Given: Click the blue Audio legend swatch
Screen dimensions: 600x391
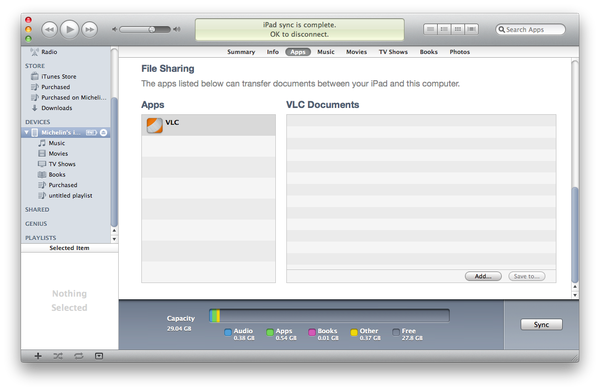Looking at the screenshot, I should click(x=228, y=332).
